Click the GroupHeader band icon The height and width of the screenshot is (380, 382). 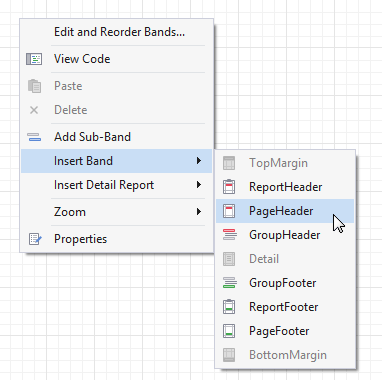coord(230,235)
